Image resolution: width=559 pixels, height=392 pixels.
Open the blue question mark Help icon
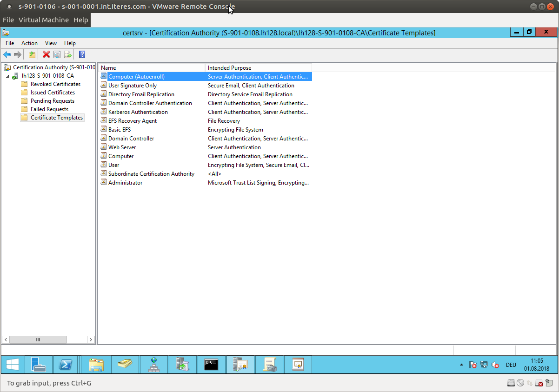pos(82,54)
